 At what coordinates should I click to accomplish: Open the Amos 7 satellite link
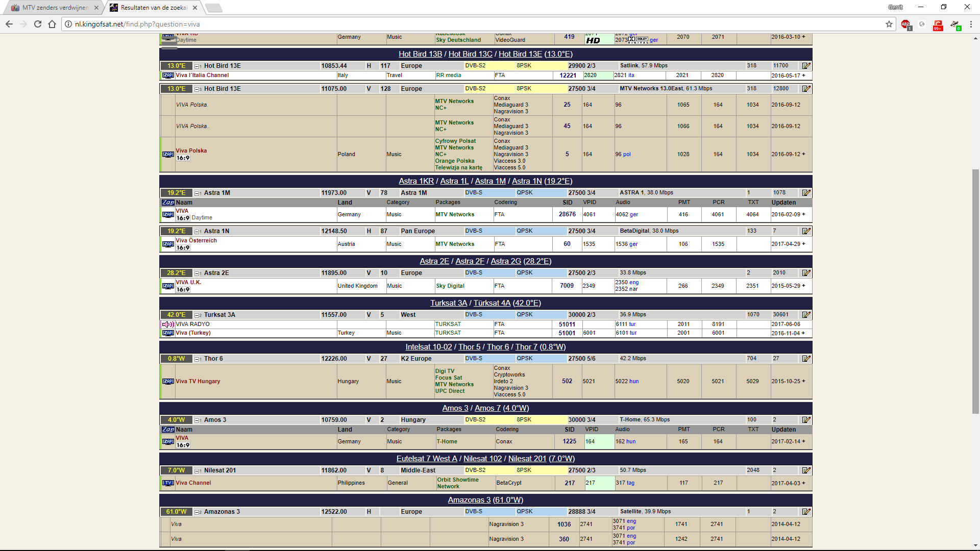click(487, 408)
